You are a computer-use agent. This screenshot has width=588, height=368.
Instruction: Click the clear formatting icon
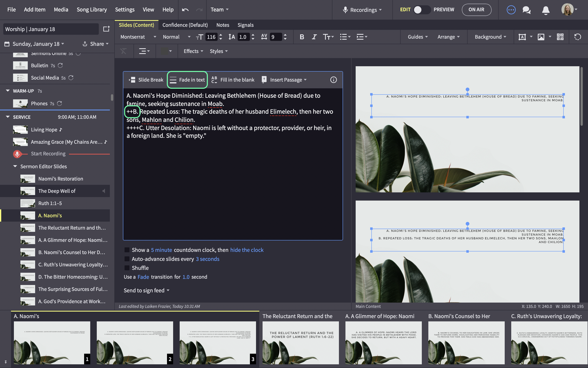click(124, 51)
